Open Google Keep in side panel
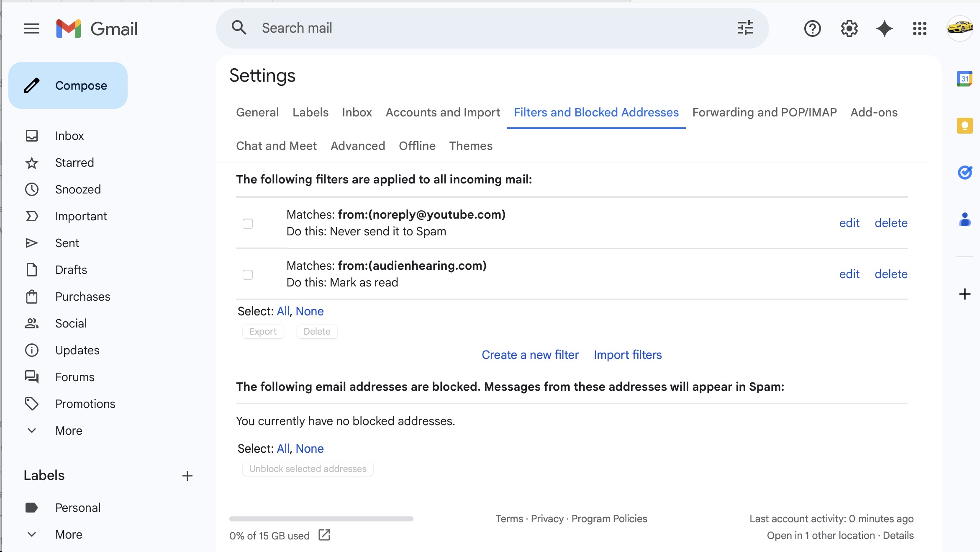Screen dimensions: 980x552 (x=965, y=126)
